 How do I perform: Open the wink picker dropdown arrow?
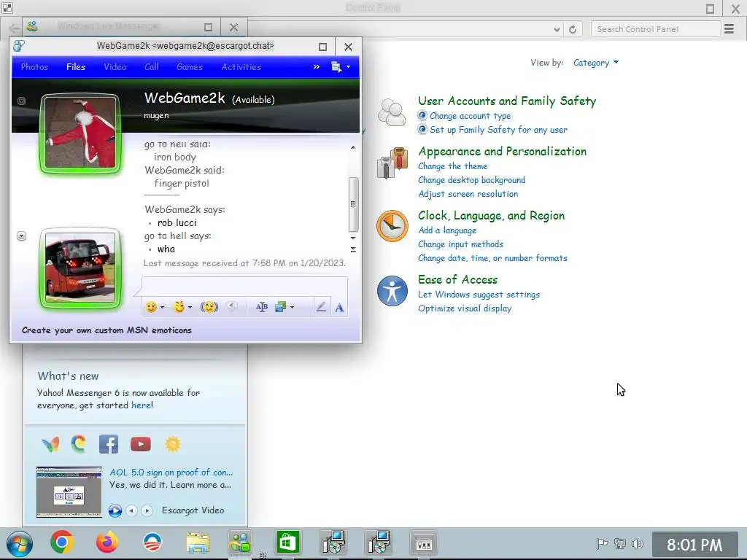tap(190, 308)
